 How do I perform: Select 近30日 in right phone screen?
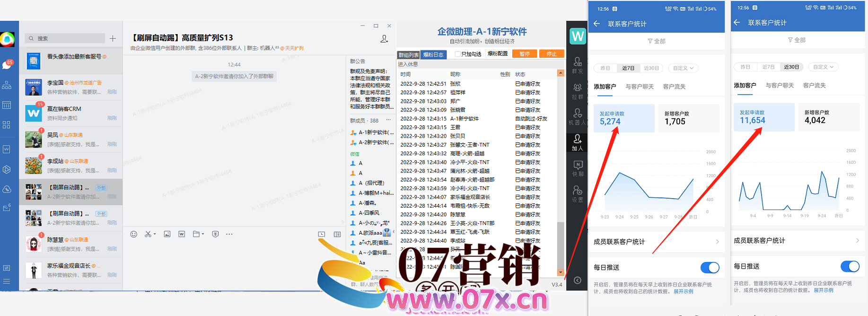pyautogui.click(x=791, y=67)
